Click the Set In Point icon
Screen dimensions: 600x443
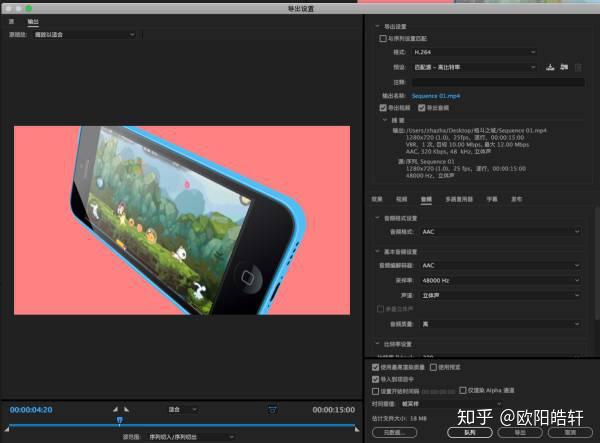[116, 409]
